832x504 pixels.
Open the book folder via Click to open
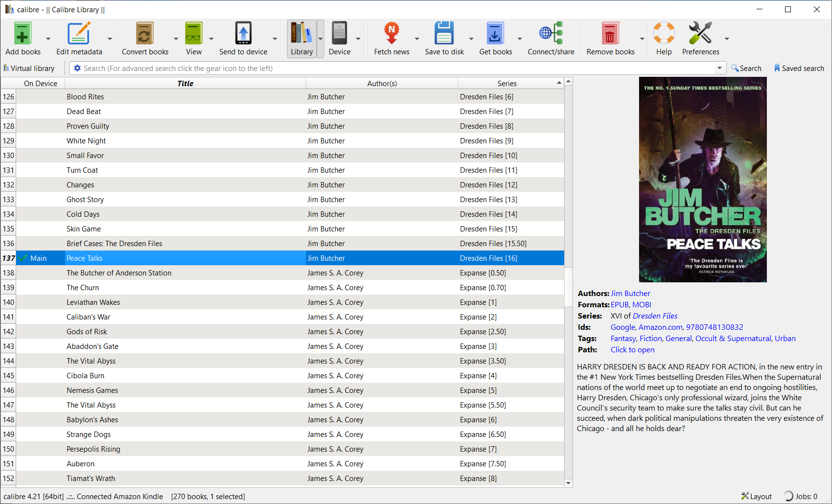pyautogui.click(x=632, y=350)
